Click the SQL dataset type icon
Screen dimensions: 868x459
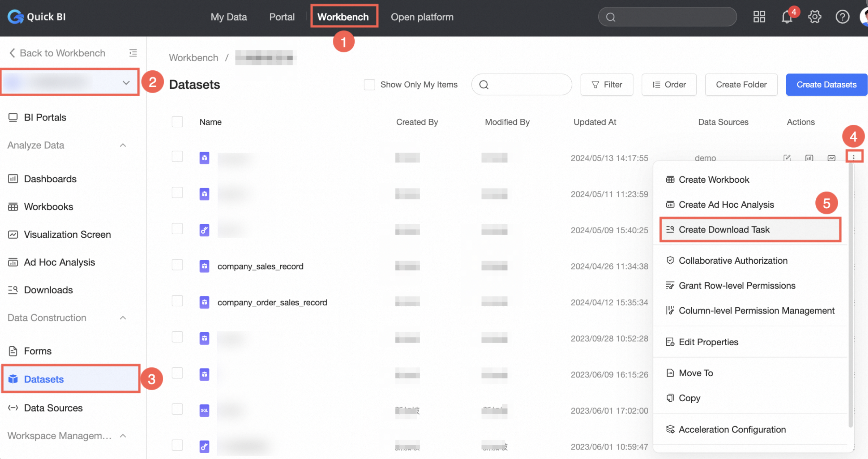pyautogui.click(x=204, y=410)
